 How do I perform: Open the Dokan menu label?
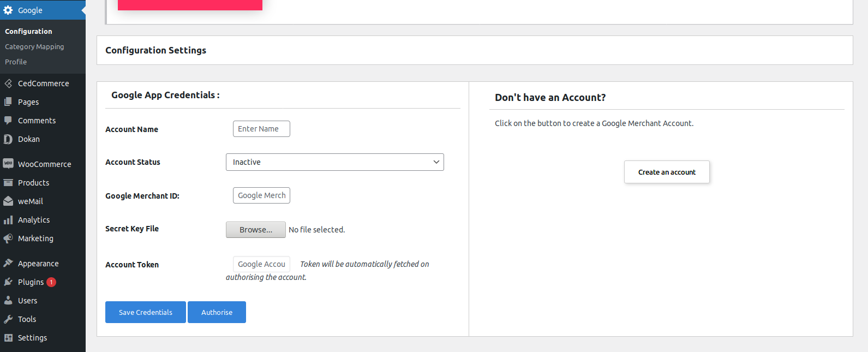29,139
